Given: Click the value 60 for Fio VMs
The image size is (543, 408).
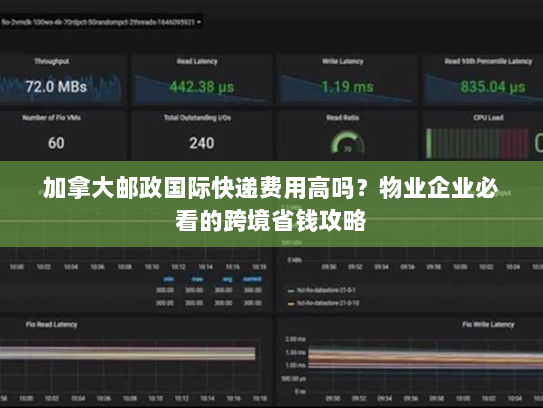Looking at the screenshot, I should (x=56, y=143).
